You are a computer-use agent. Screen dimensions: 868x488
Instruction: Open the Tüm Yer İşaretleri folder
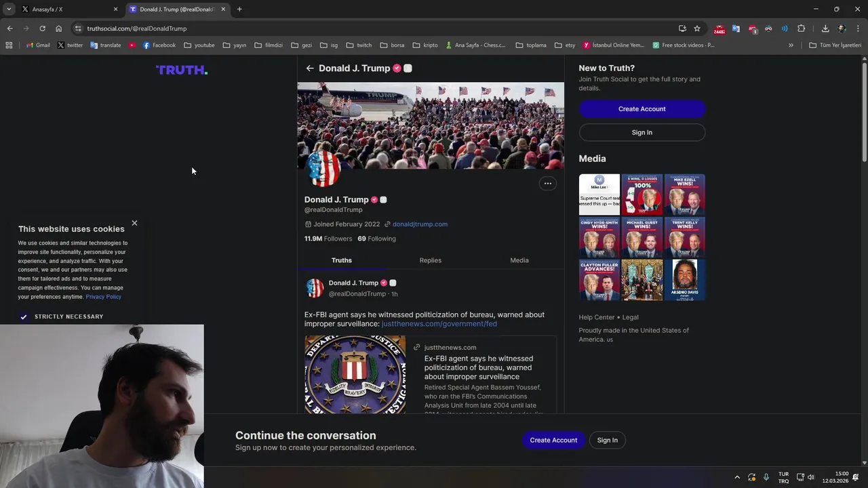pos(835,45)
